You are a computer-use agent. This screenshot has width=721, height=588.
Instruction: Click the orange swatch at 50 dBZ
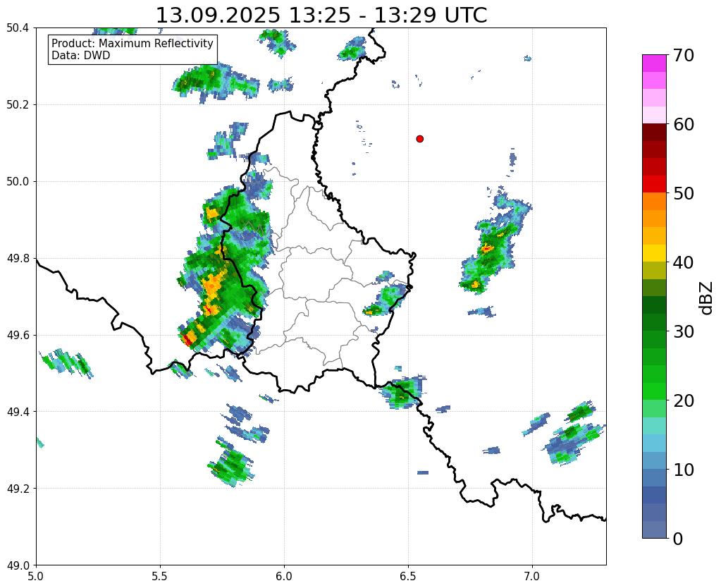click(654, 202)
